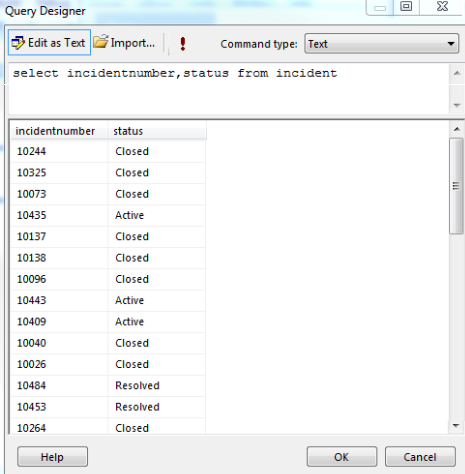Click the results grid scrollbar thumb
The width and height of the screenshot is (465, 474).
[456, 186]
